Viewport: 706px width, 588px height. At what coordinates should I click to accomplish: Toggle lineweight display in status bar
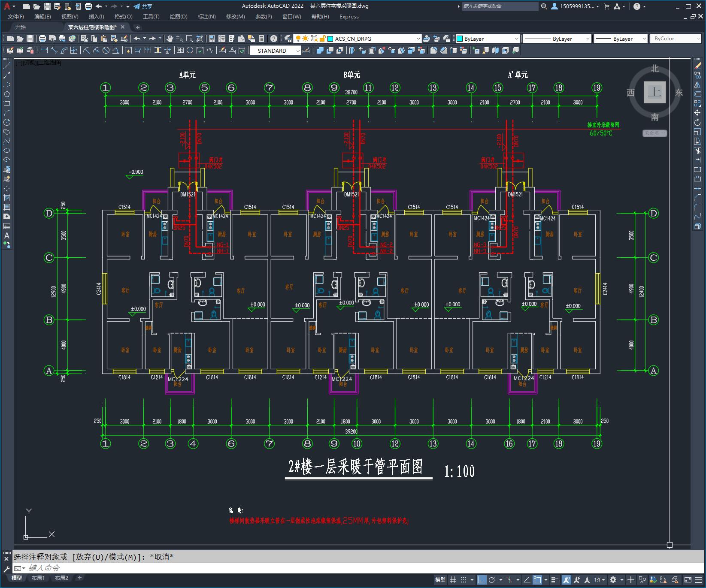pyautogui.click(x=554, y=580)
